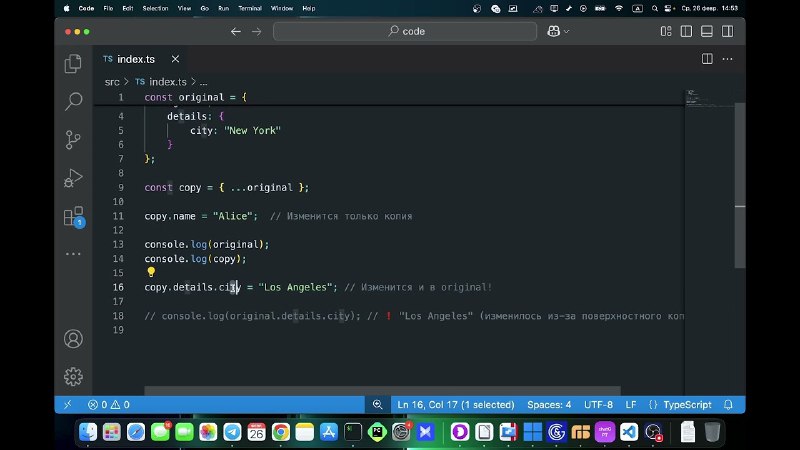
Task: Select the index.ts editor tab
Action: pyautogui.click(x=141, y=59)
